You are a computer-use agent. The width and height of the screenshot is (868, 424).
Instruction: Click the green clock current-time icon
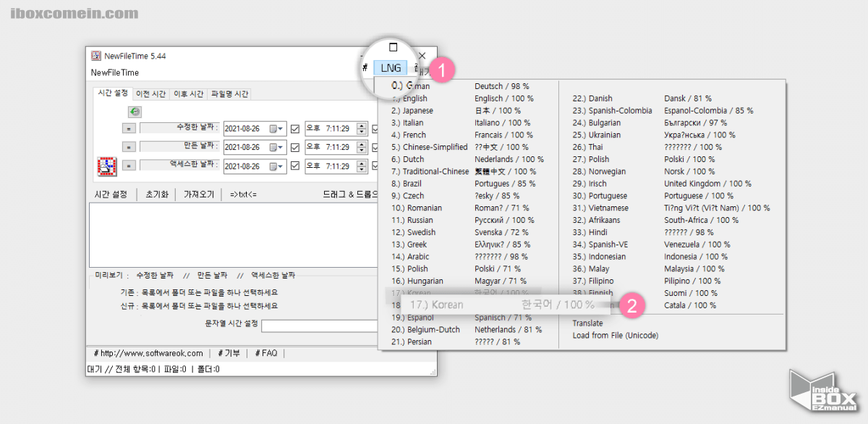point(135,112)
